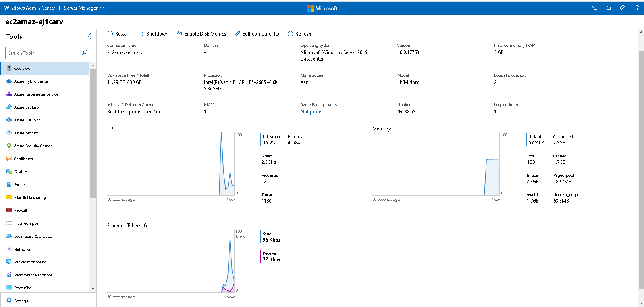This screenshot has width=644, height=307.
Task: Click Windows Admin Center title
Action: [30, 8]
